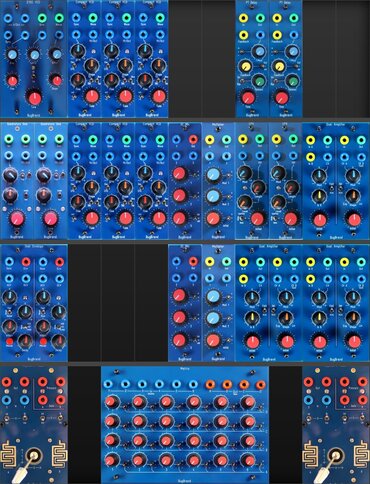Click the joystick on the left joystick module
Image resolution: width=370 pixels, height=484 pixels.
coord(33,456)
